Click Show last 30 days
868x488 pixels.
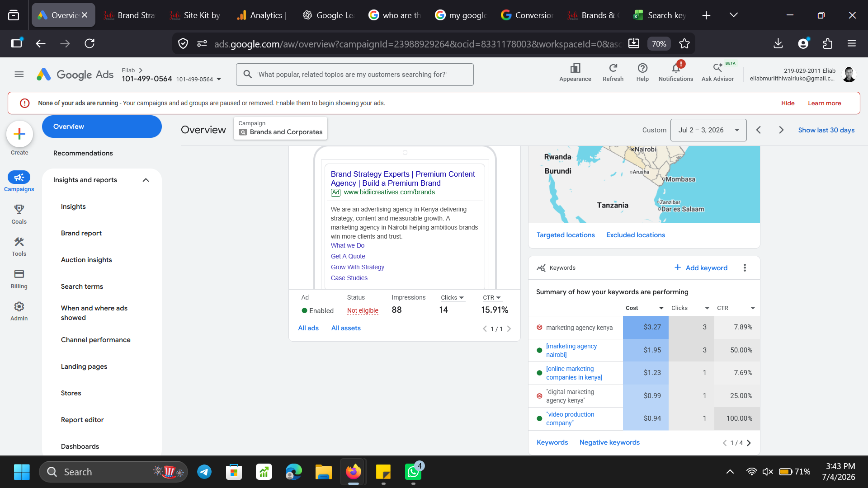click(826, 130)
